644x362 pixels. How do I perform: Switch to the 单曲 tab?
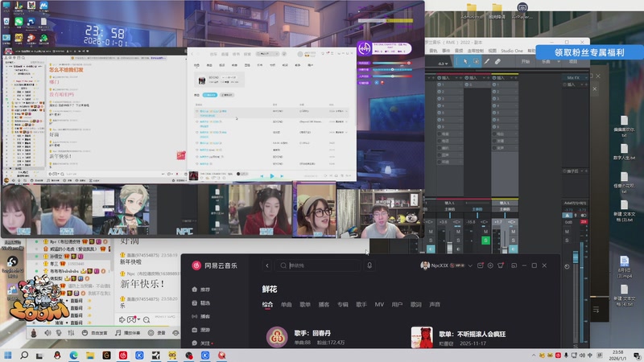(x=287, y=305)
